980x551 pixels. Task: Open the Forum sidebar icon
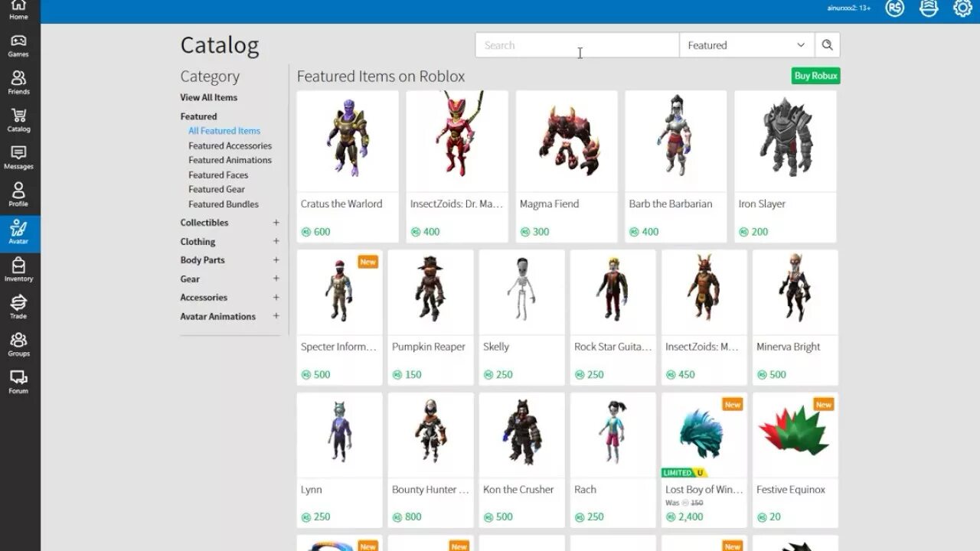click(18, 382)
